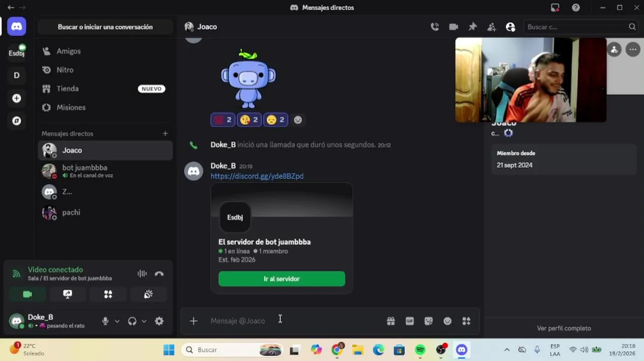Click the 'Ir al servidor' button

(281, 279)
